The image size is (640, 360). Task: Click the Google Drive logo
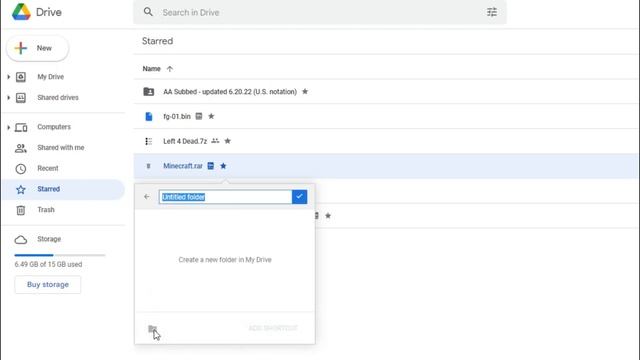(21, 12)
